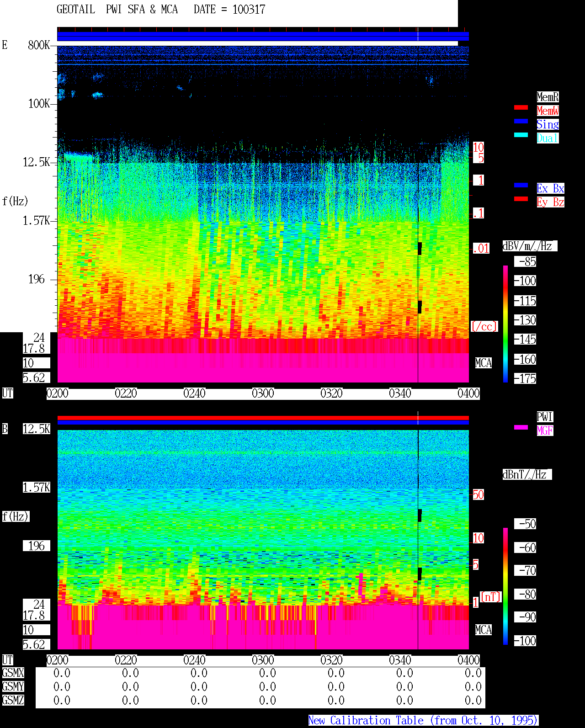Screen dimensions: 585x728
Task: Click the GEOTAIL PWI SFA & MCA title
Action: tap(117, 10)
